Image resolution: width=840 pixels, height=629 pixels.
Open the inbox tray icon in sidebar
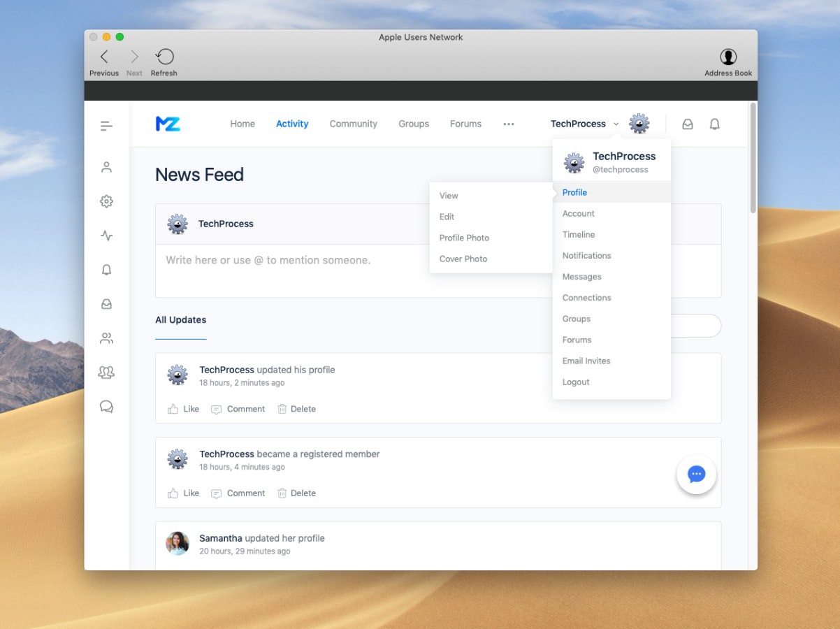106,304
